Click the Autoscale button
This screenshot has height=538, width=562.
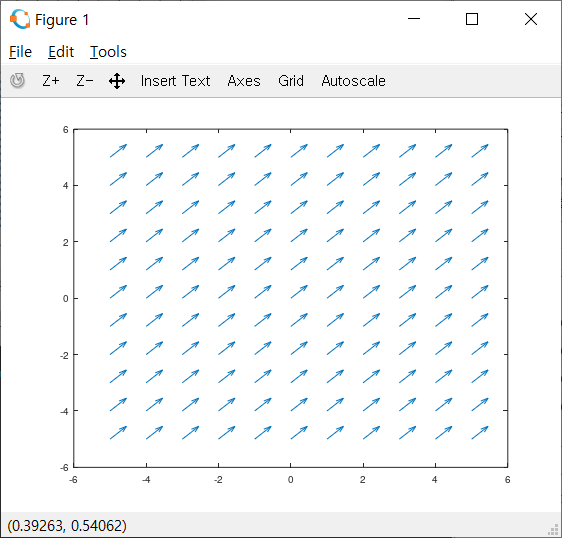(353, 81)
